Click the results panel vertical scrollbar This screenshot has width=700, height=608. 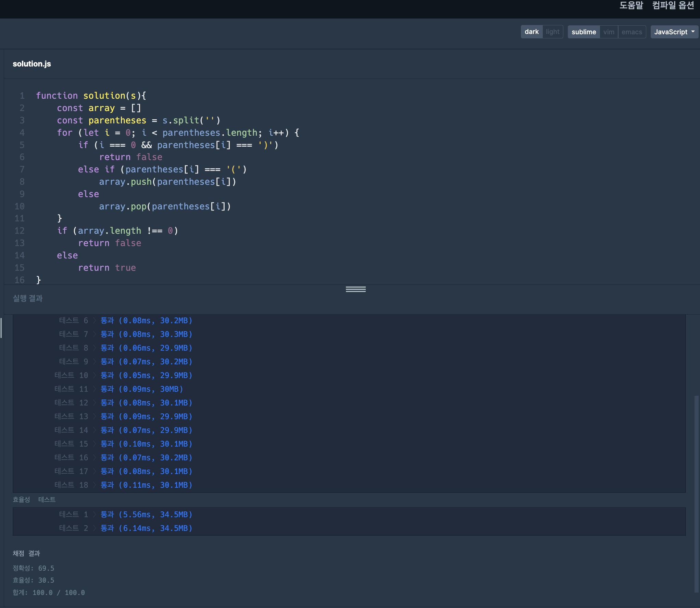tap(696, 494)
